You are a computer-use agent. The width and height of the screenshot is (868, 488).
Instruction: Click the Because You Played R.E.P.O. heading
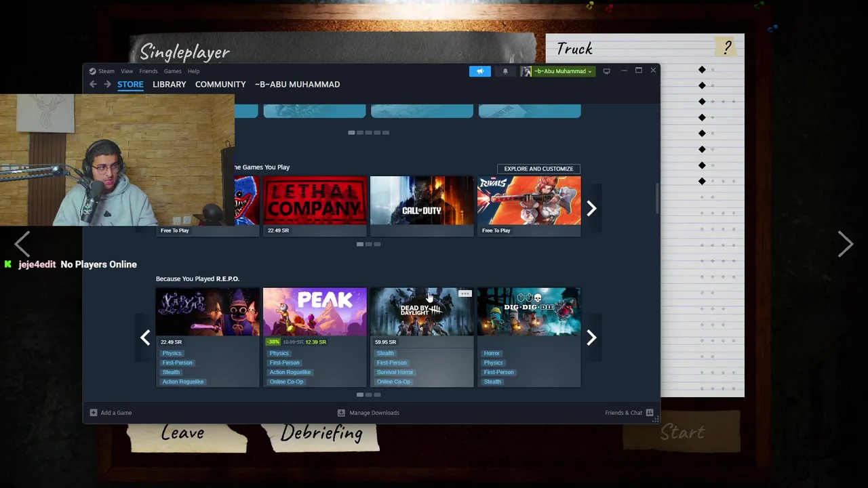click(197, 279)
